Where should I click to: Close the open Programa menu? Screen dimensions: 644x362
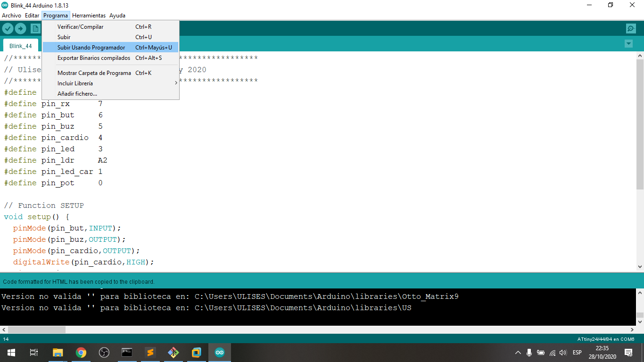[x=56, y=16]
